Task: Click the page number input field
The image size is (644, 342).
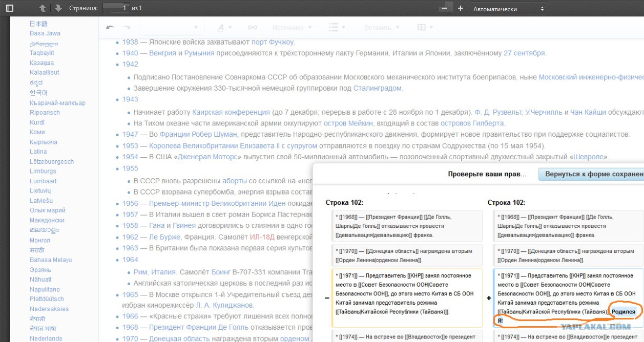Action: tap(116, 8)
